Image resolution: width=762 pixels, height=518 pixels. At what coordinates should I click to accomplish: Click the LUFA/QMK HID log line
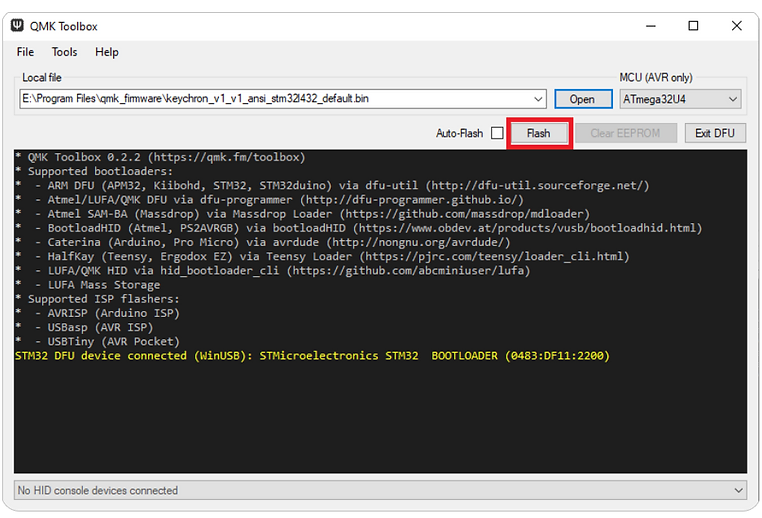pos(273,271)
